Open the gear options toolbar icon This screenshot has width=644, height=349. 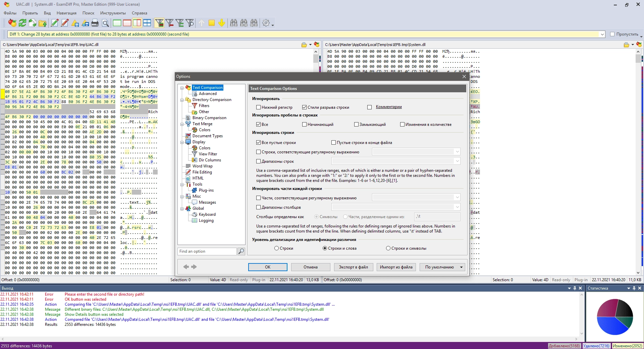(x=266, y=23)
